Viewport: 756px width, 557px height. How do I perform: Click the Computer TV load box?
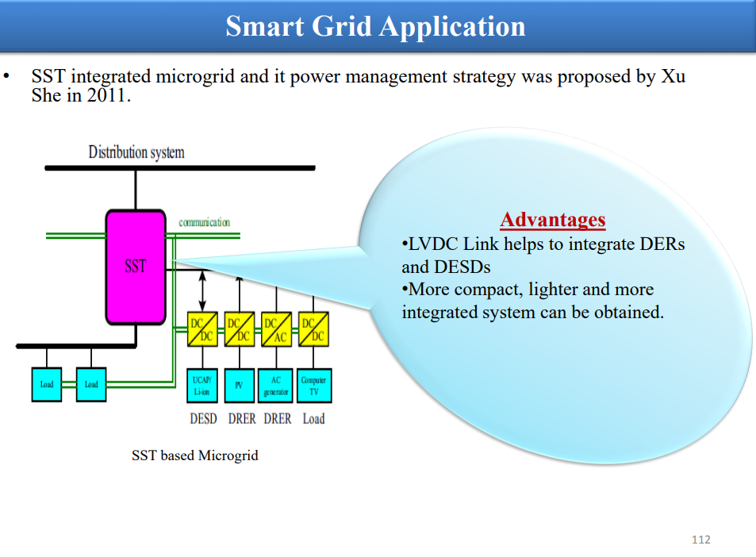[x=314, y=386]
